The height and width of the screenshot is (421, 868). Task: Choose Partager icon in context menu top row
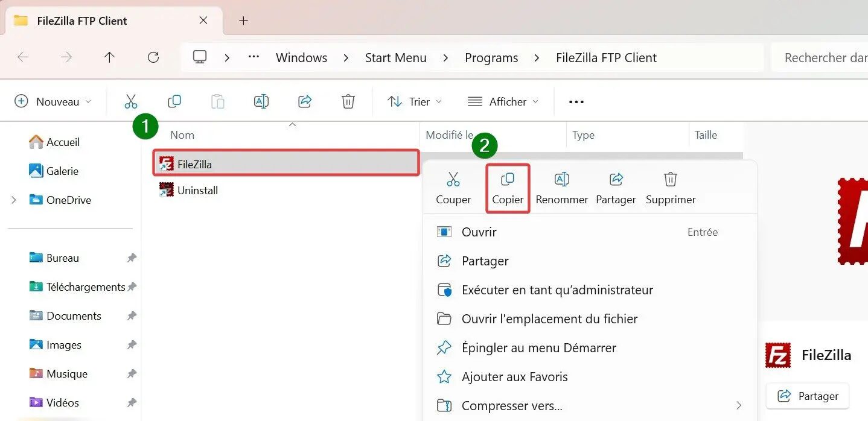pos(616,188)
